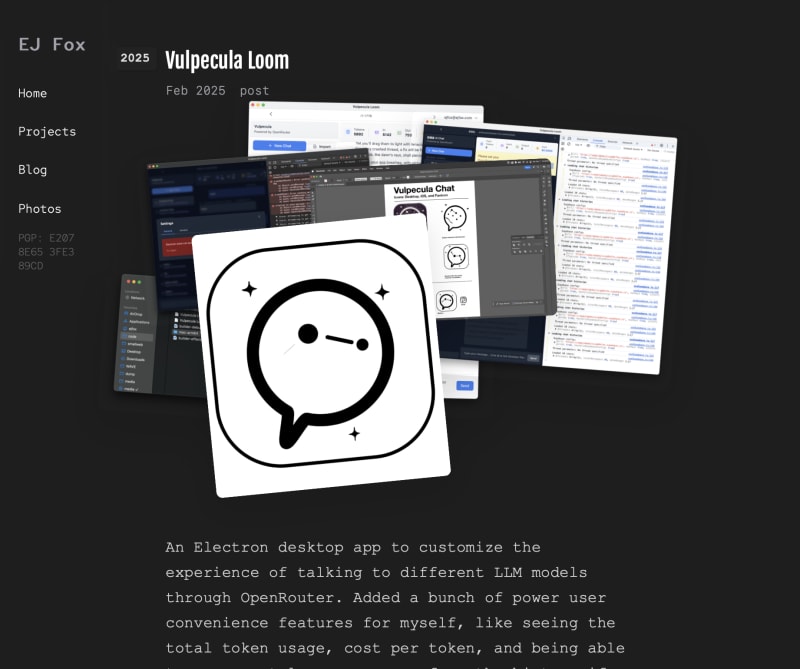The image size is (800, 669).
Task: Open the Applications folder in the Finder sidebar
Action: [x=140, y=321]
